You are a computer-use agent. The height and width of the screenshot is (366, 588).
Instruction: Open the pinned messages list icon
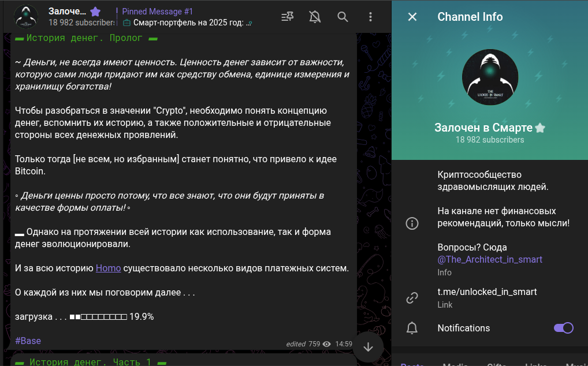(287, 17)
